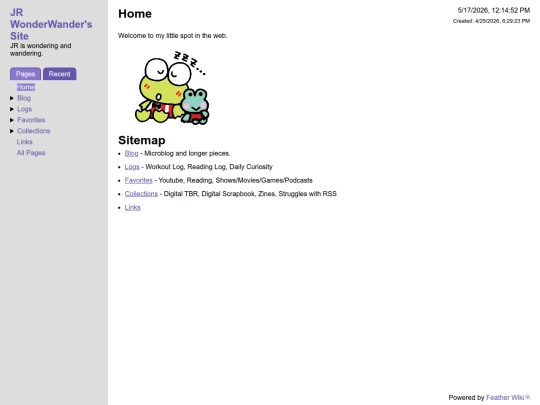Click the JR WonderWander's Site title

coord(51,24)
